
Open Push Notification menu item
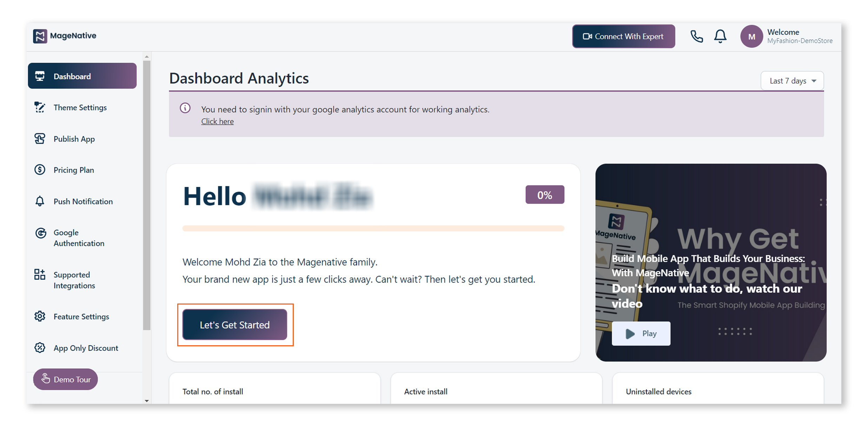coord(82,201)
